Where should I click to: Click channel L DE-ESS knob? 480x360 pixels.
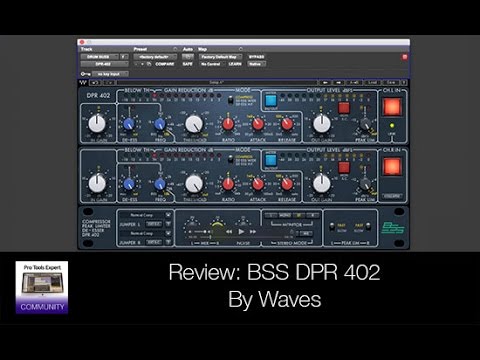click(x=129, y=124)
